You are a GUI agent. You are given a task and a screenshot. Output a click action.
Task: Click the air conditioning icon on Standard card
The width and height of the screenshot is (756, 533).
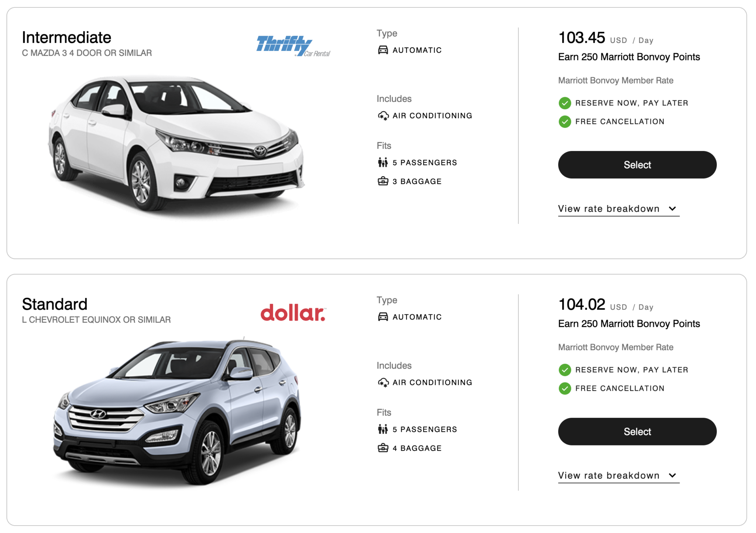click(383, 382)
